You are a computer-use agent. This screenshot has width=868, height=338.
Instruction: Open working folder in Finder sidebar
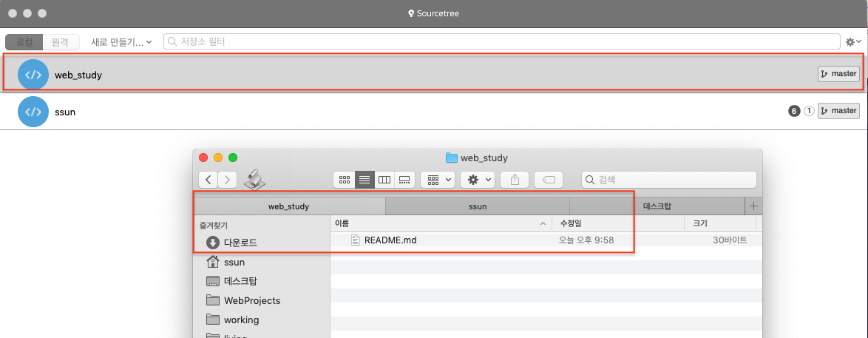tap(232, 320)
